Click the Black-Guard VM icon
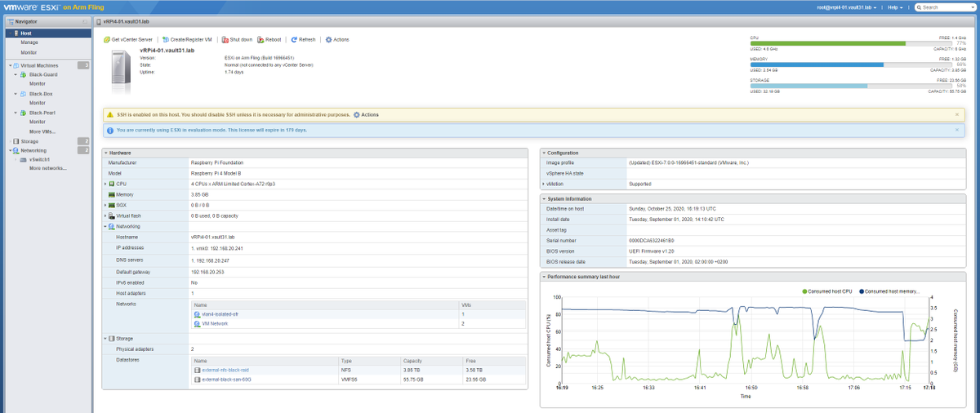This screenshot has height=413, width=980. point(24,74)
